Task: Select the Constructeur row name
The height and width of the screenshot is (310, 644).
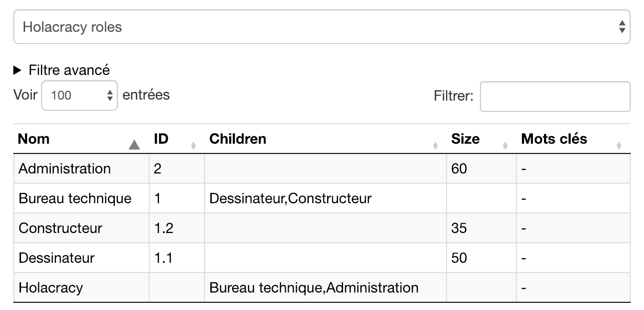Action: coord(61,228)
